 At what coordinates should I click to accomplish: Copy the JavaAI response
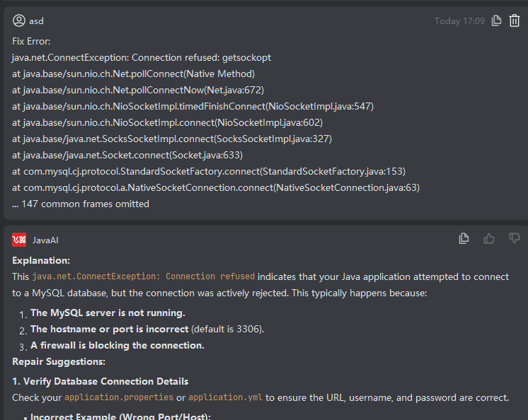pyautogui.click(x=464, y=239)
